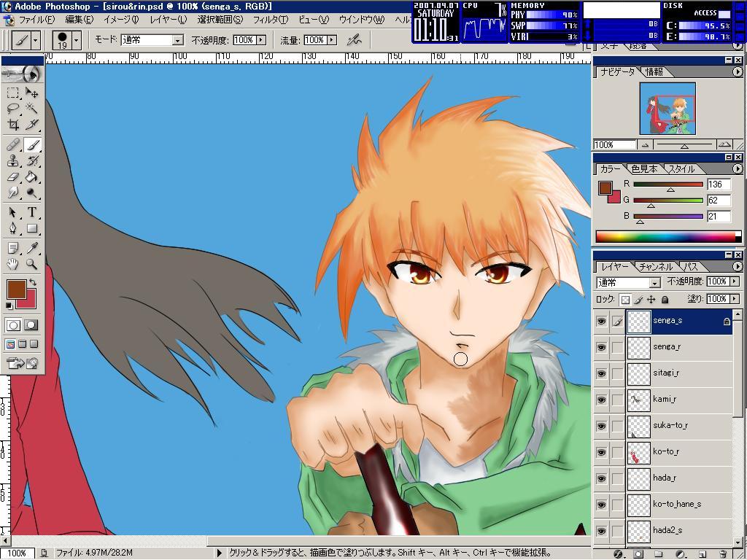
Task: Select the Notes tool
Action: (x=13, y=248)
